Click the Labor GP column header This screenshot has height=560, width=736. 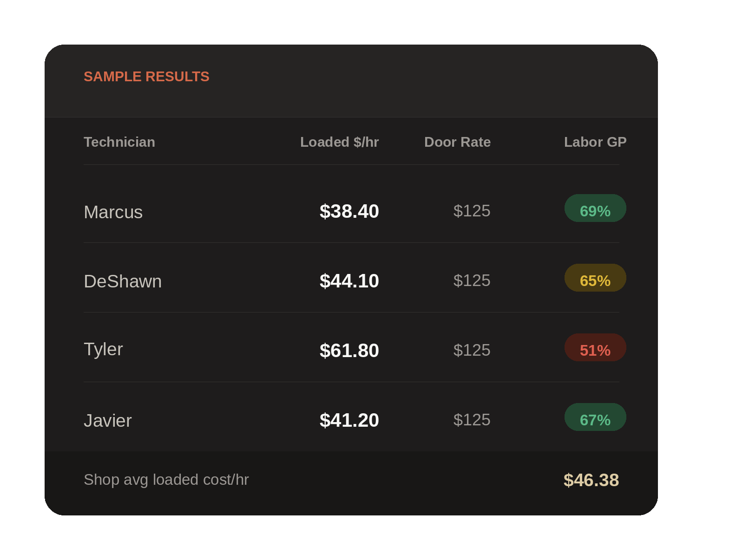tap(595, 142)
